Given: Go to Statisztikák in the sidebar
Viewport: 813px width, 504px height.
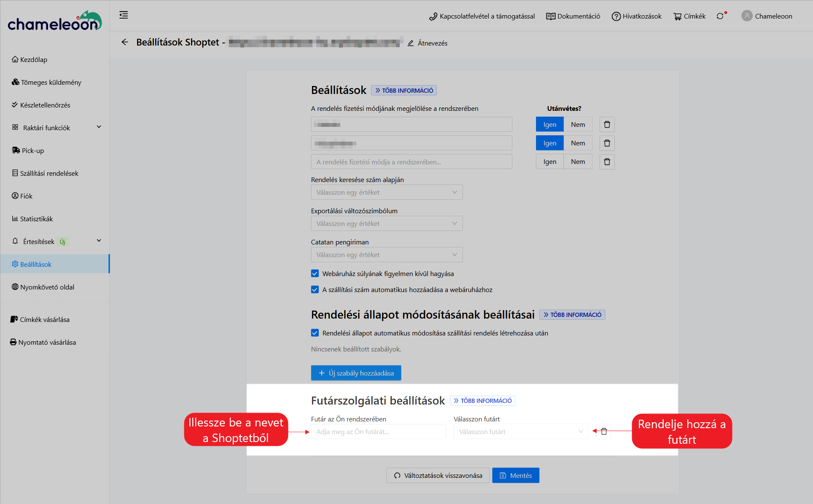Looking at the screenshot, I should pyautogui.click(x=36, y=219).
